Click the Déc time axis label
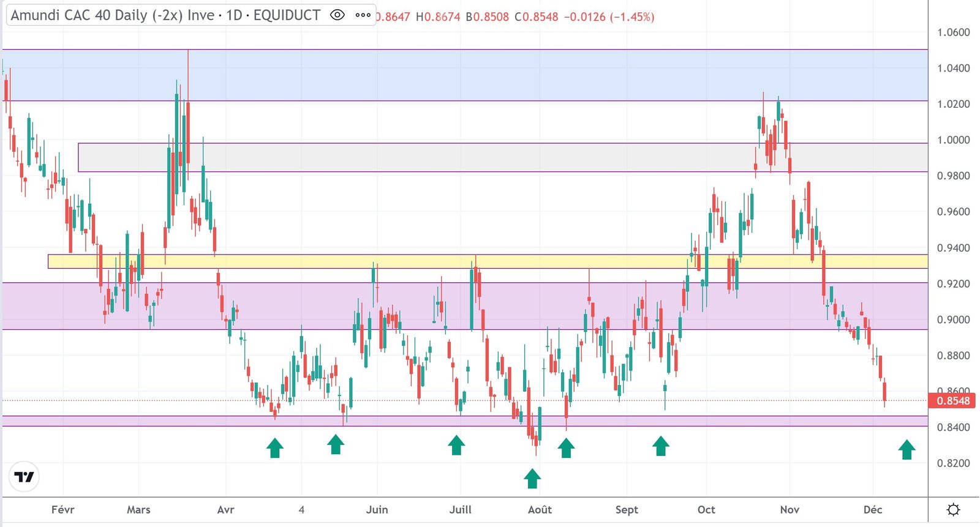The width and height of the screenshot is (980, 527). tap(873, 510)
